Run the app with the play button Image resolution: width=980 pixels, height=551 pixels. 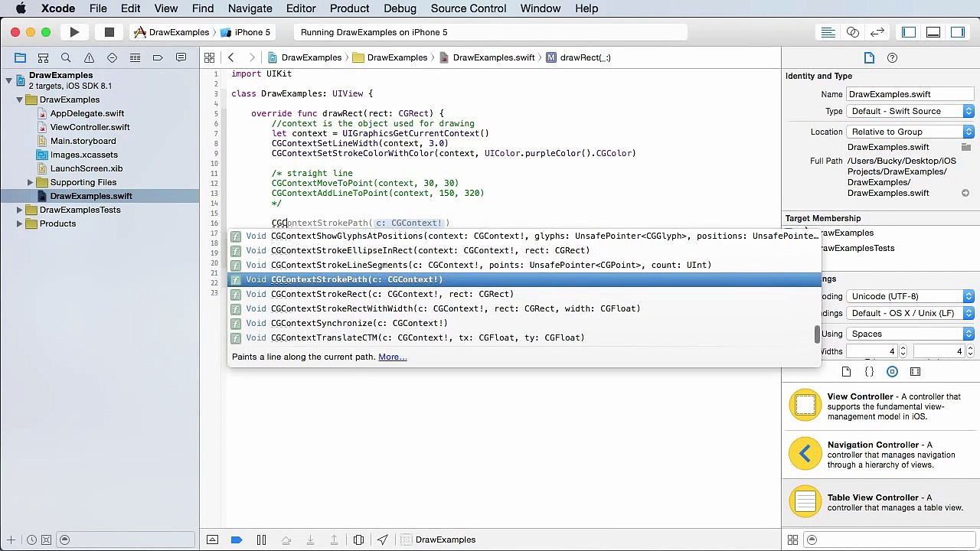pyautogui.click(x=74, y=32)
